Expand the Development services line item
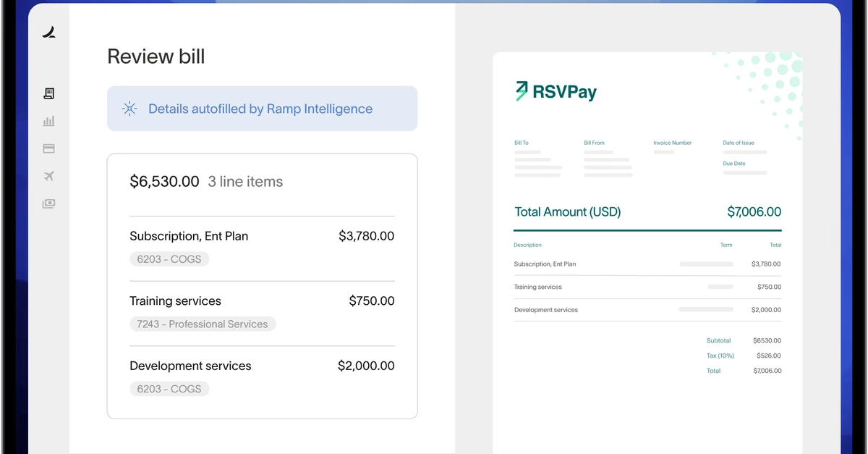This screenshot has width=868, height=454. (x=190, y=366)
